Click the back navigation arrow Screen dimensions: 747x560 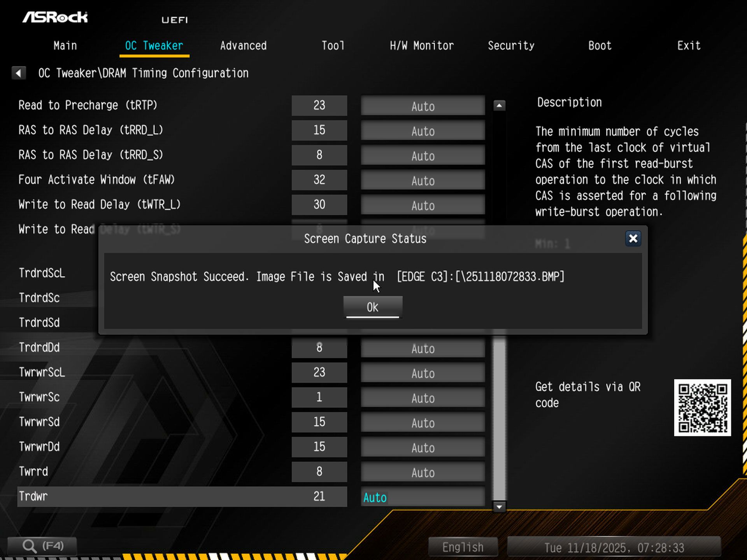(18, 73)
